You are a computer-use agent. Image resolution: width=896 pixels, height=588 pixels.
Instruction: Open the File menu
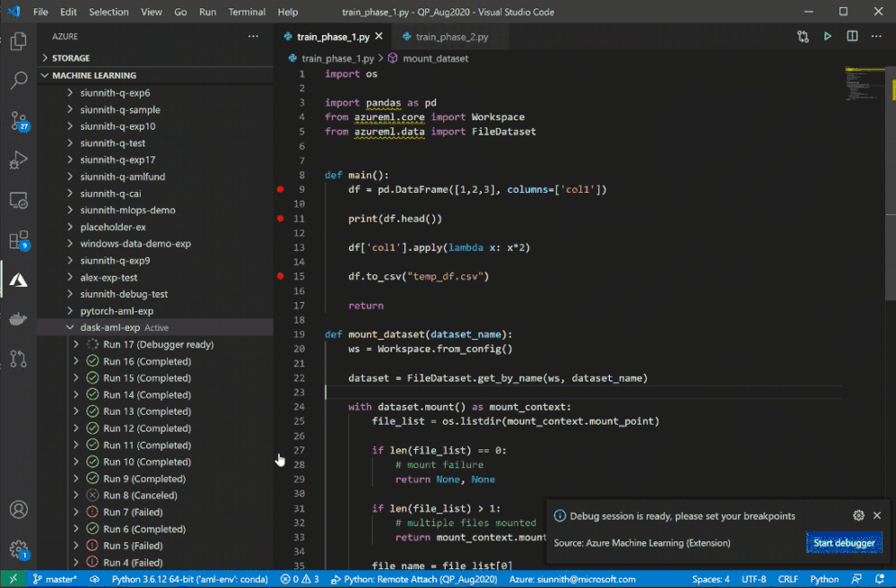[x=40, y=12]
